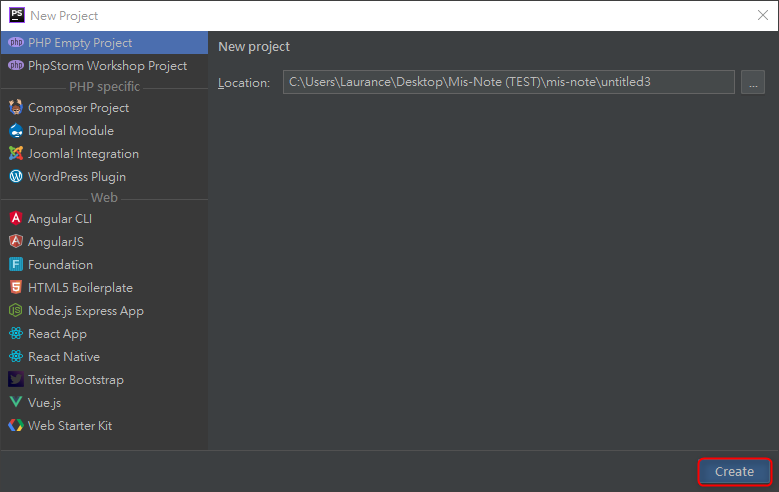The height and width of the screenshot is (492, 779).
Task: Select Foundation template
Action: (104, 264)
